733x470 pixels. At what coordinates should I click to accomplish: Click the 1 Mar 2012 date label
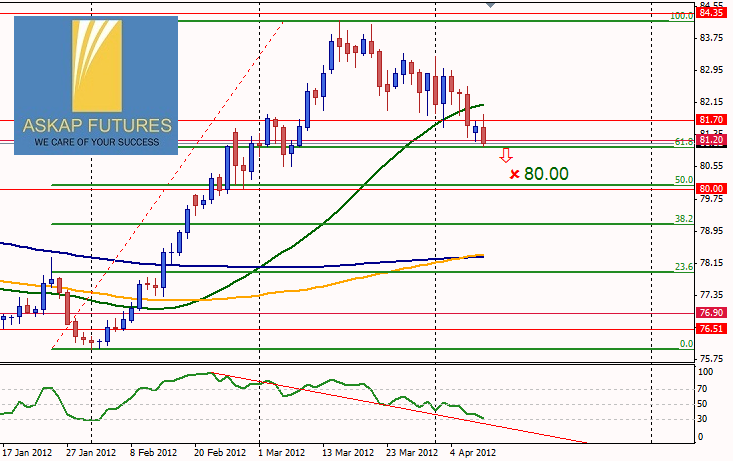coord(282,452)
